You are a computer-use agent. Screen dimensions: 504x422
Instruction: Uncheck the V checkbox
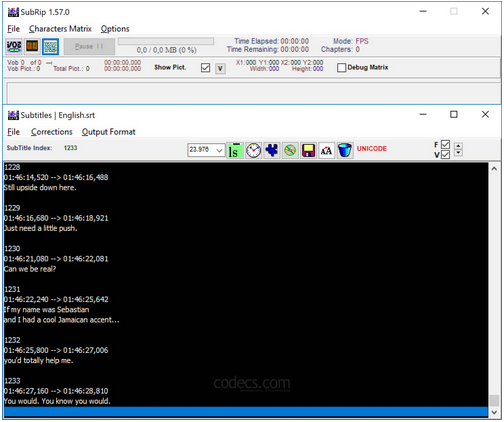(445, 155)
